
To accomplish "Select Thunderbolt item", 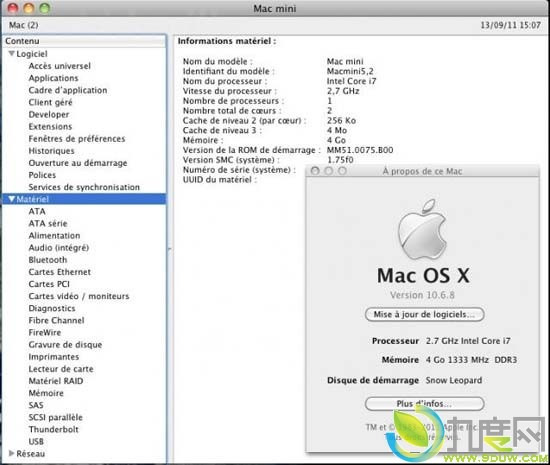I will click(54, 430).
